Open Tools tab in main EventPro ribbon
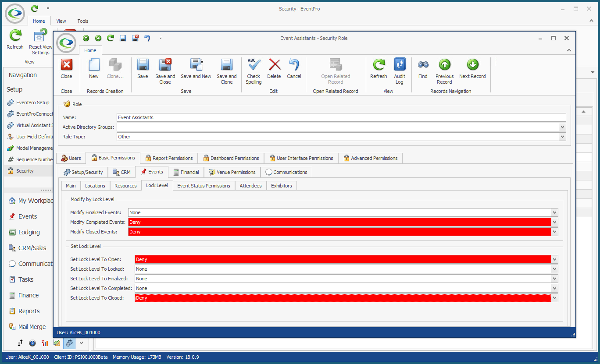Viewport: 600px width, 364px height. tap(83, 21)
